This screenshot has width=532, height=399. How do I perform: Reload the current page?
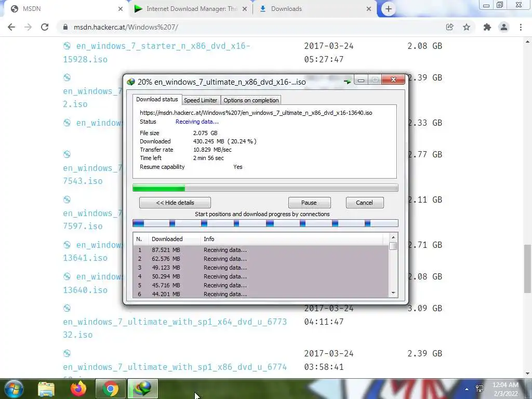tap(45, 27)
